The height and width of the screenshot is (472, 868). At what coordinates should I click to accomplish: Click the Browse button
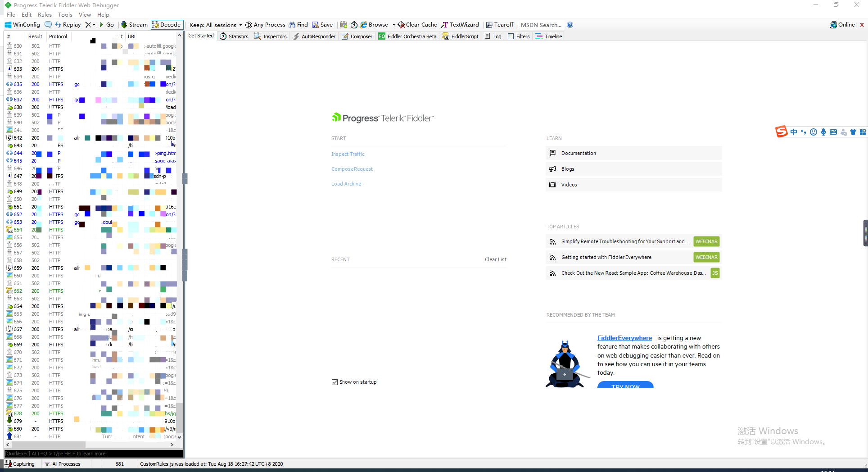click(x=374, y=25)
